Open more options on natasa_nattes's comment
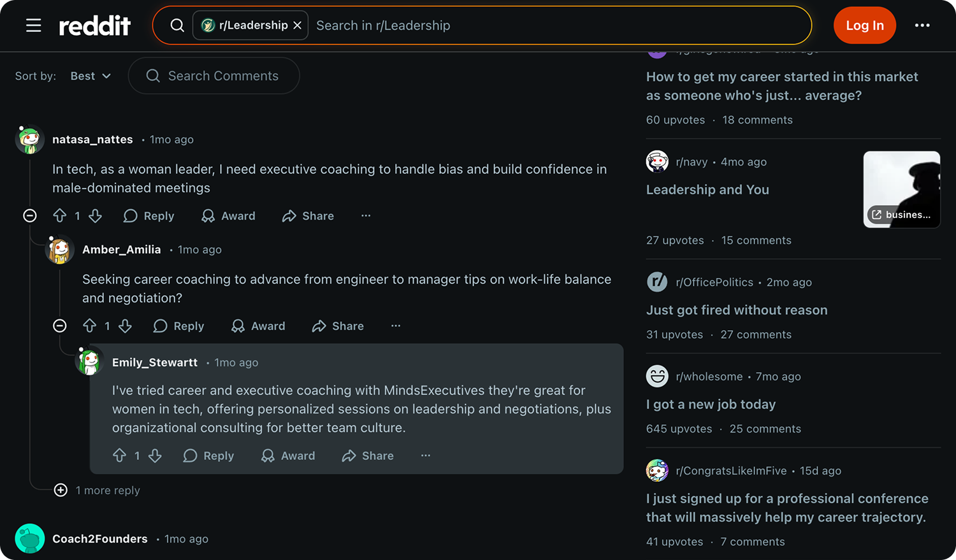Image resolution: width=956 pixels, height=560 pixels. click(x=366, y=216)
